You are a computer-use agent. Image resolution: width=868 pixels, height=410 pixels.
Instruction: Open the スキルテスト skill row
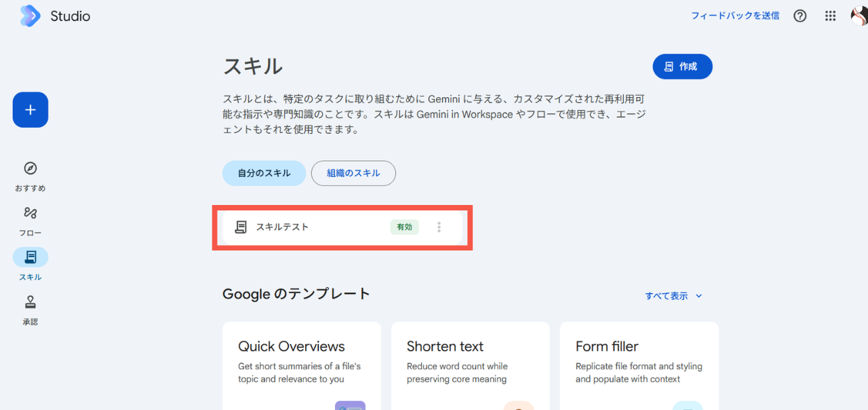coord(342,227)
